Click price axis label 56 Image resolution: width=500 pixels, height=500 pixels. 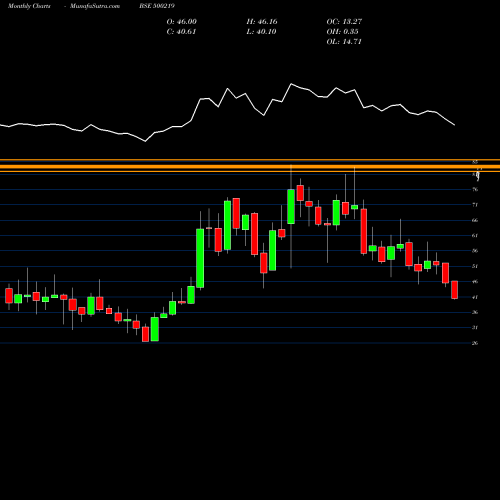475,251
